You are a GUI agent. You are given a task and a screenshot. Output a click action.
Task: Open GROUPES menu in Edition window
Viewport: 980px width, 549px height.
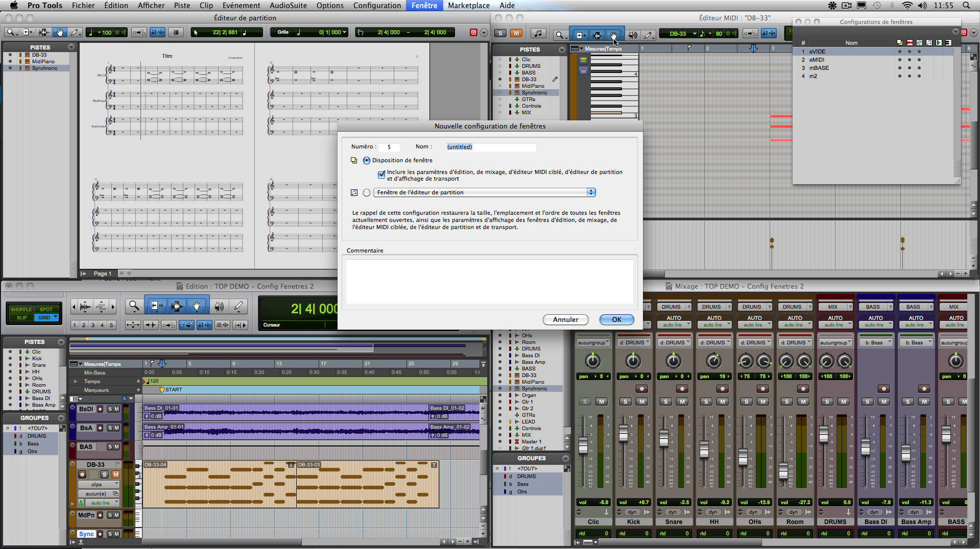tap(61, 418)
